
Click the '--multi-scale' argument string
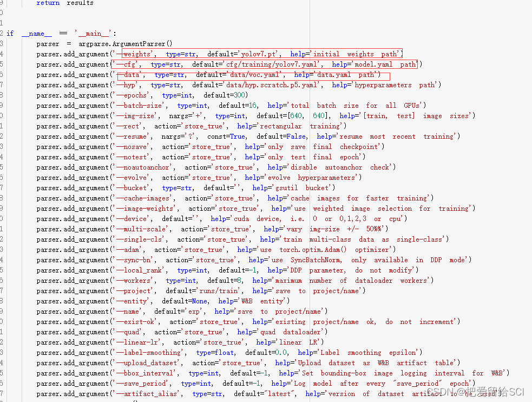[141, 229]
